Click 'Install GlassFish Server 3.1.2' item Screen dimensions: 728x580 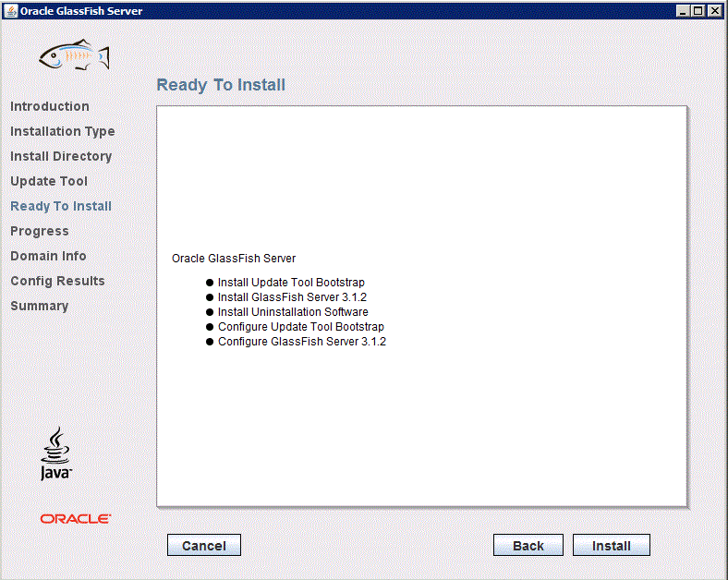pyautogui.click(x=286, y=297)
